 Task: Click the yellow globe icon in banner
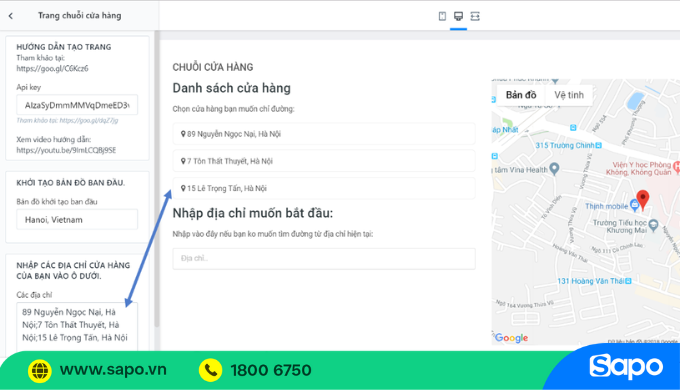pyautogui.click(x=39, y=371)
